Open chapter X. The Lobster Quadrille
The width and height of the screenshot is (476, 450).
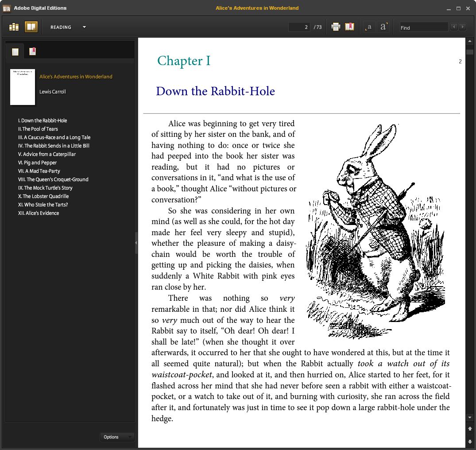43,197
